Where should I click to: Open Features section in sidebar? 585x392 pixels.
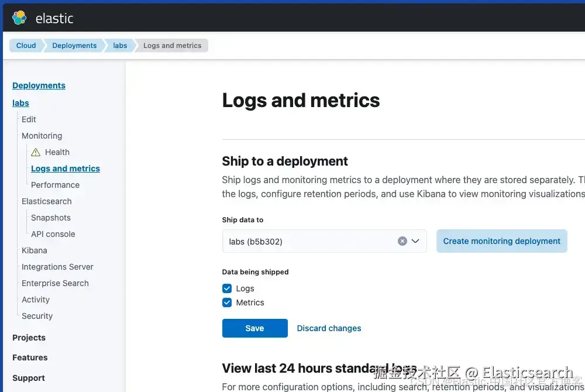click(30, 357)
